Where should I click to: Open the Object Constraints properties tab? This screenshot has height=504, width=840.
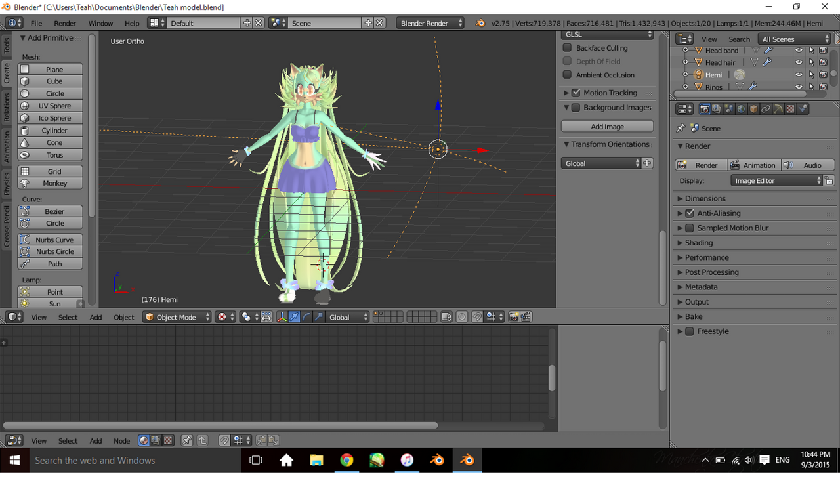(x=766, y=109)
